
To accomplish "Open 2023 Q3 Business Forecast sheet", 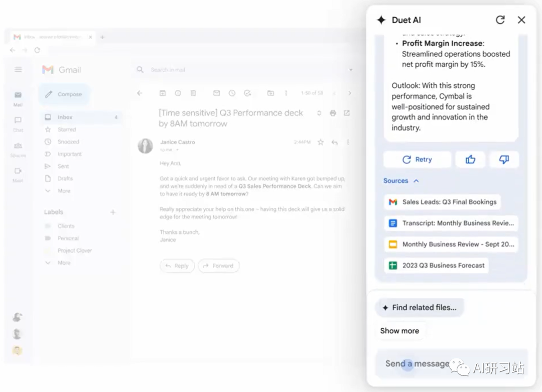I will 436,266.
